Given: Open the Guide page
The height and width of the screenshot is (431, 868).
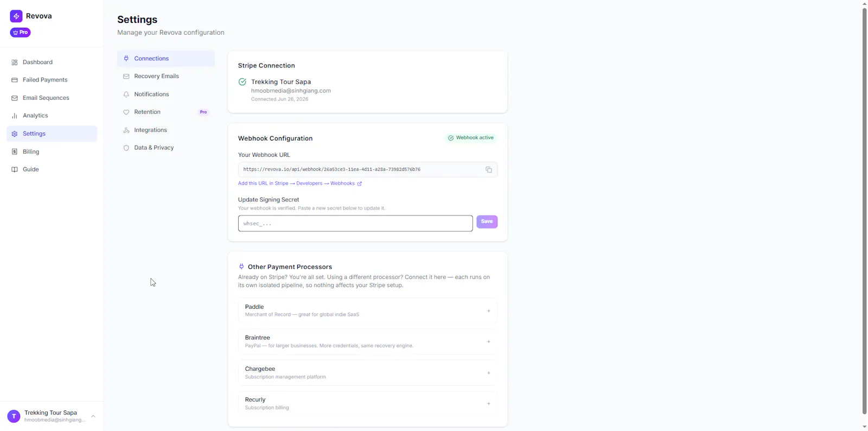Looking at the screenshot, I should point(52,169).
